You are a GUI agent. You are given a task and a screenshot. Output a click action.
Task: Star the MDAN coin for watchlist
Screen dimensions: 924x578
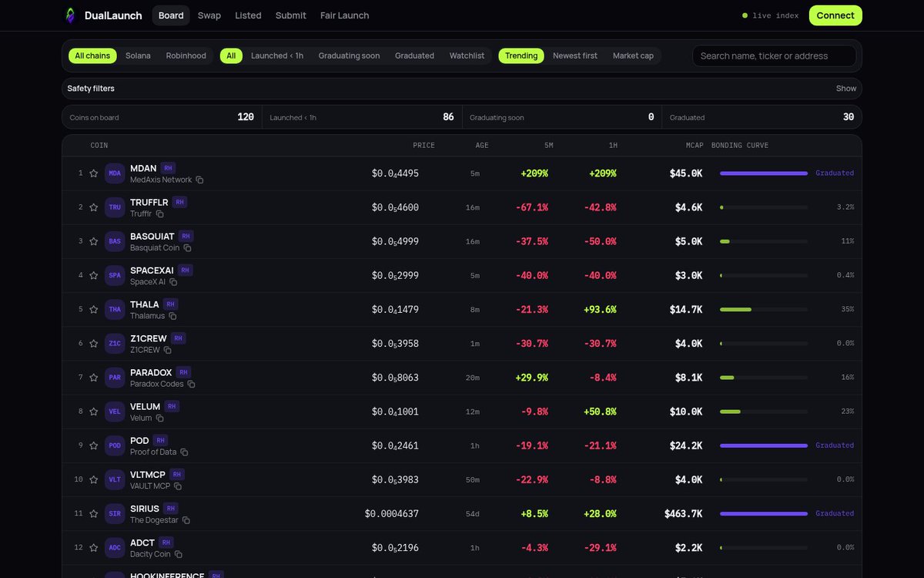(x=93, y=173)
